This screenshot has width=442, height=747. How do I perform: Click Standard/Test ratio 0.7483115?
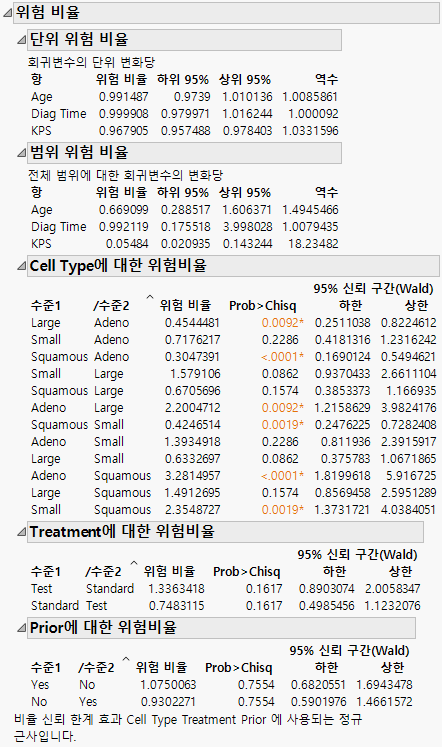click(176, 606)
